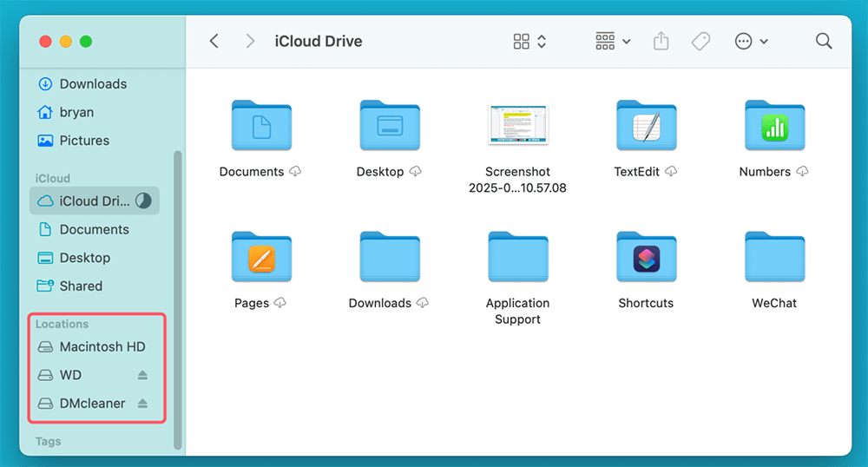Click the Application Support folder name label

click(x=517, y=311)
